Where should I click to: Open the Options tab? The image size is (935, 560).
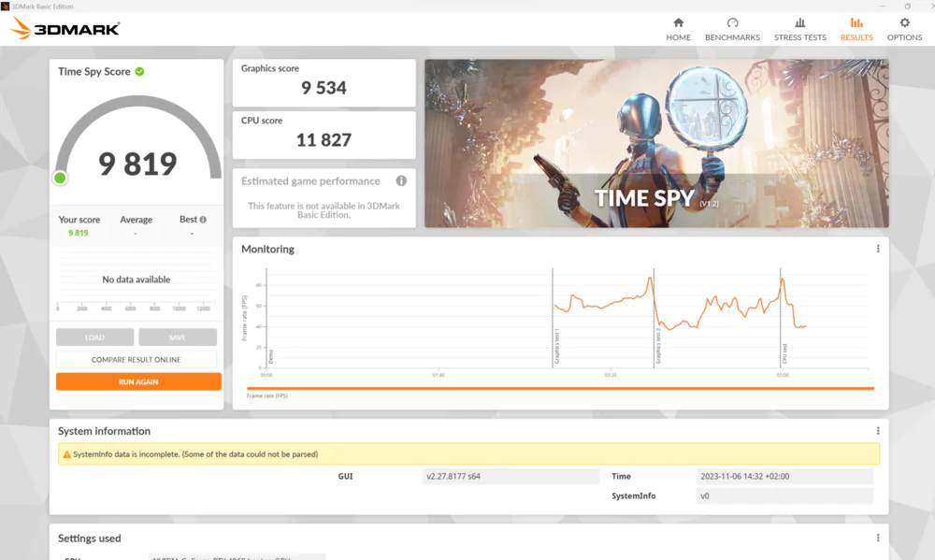[904, 29]
